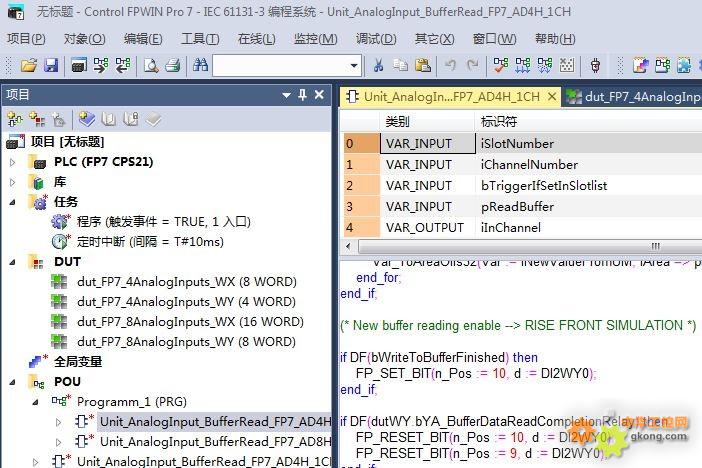Click the first add-object icon in project panel
Image resolution: width=702 pixels, height=468 pixels.
click(15, 120)
